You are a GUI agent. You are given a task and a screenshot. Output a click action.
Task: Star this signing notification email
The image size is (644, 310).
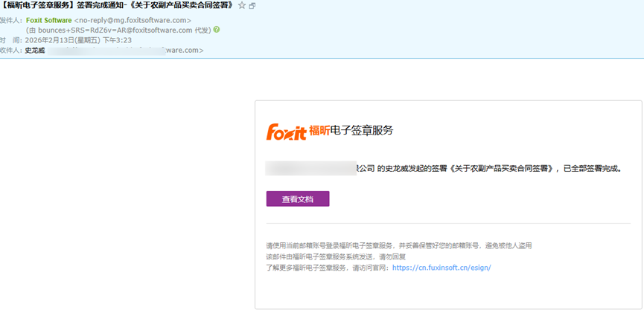242,6
